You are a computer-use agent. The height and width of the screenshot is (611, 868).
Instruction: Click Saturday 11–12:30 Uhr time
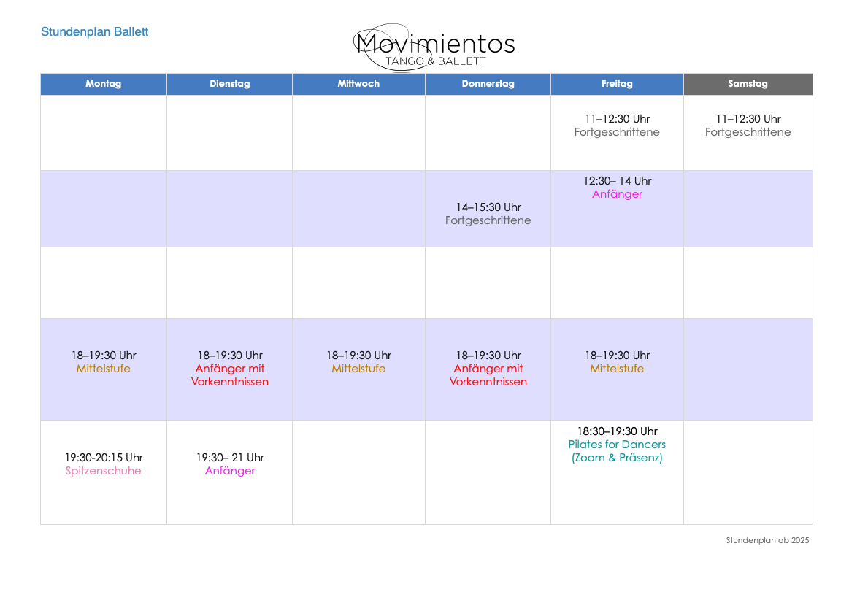click(748, 119)
